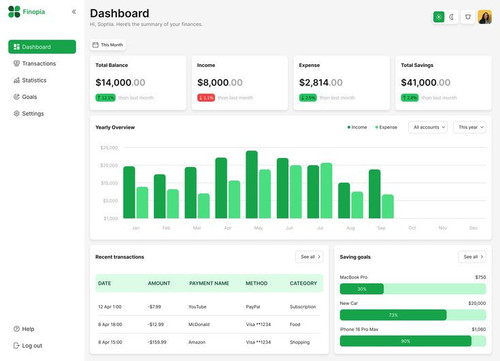The width and height of the screenshot is (500, 361).
Task: Click the New Car 73% progress bar
Action: click(x=413, y=315)
